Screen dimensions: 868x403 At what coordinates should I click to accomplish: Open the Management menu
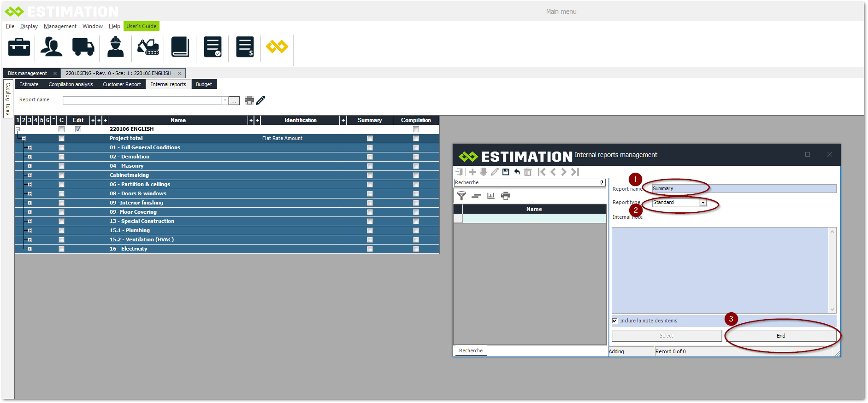point(60,26)
